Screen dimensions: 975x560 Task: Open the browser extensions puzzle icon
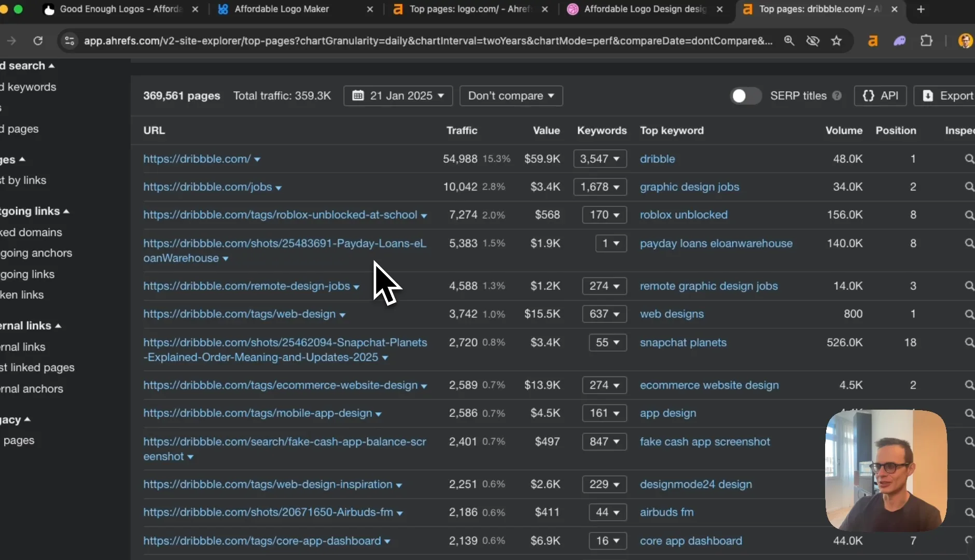[x=926, y=40]
